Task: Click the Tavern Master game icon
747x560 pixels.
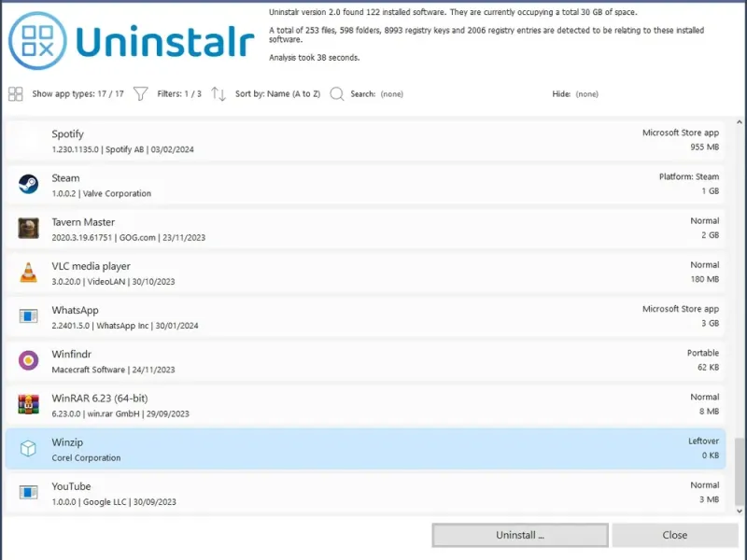Action: 29,228
